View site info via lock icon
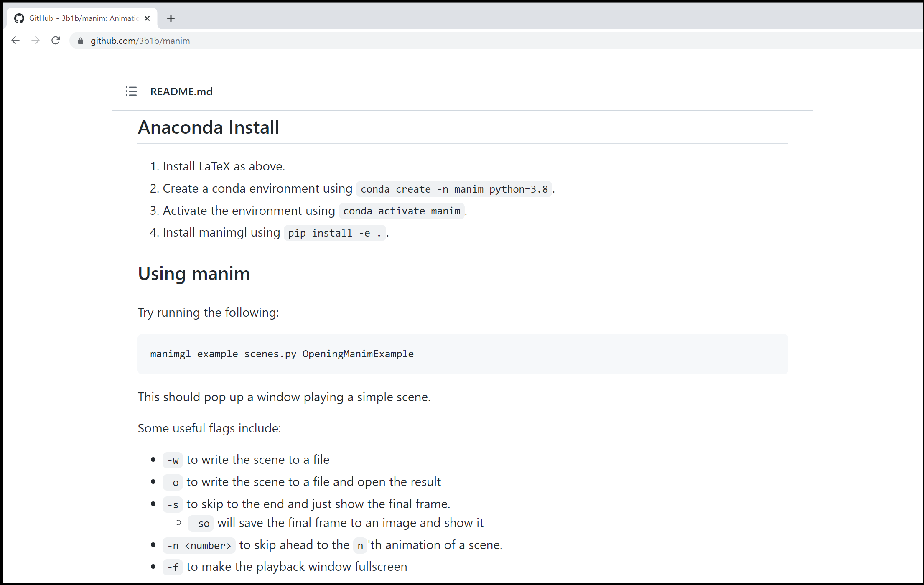 (81, 41)
